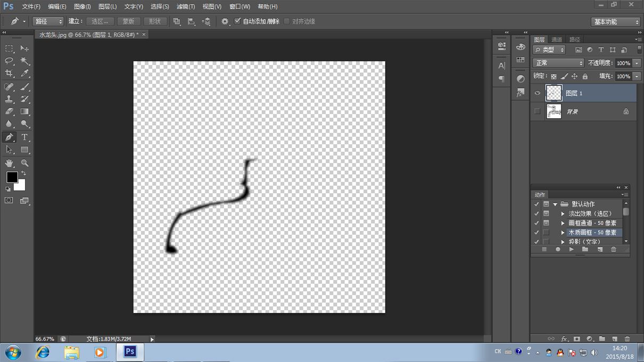Open layer filter 类型 dropdown

(550, 50)
